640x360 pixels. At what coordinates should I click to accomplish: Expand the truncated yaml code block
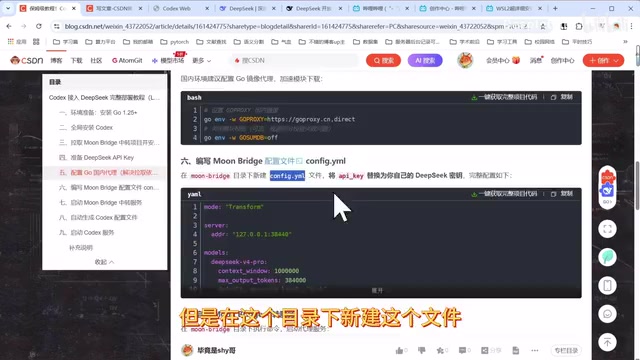(377, 291)
